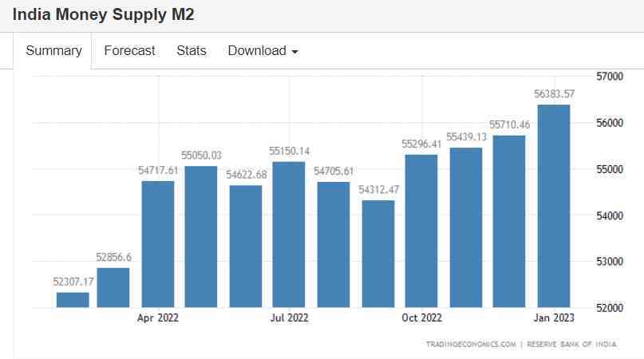Click the TRADINGECONOMICS.COM source credit
The height and width of the screenshot is (359, 644).
click(470, 344)
